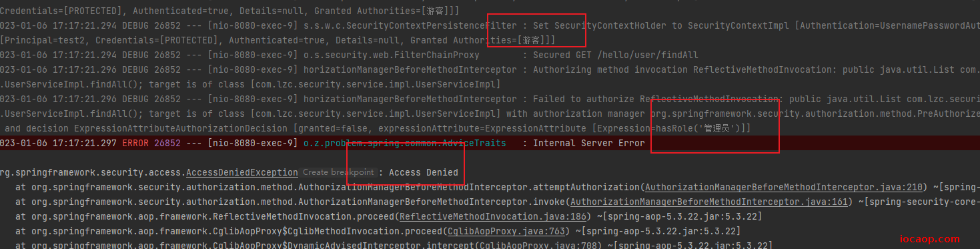This screenshot has height=249, width=980.
Task: Open AuthorizationManagerBeforeMethodInterceptor.java:210 stack link
Action: coord(783,187)
